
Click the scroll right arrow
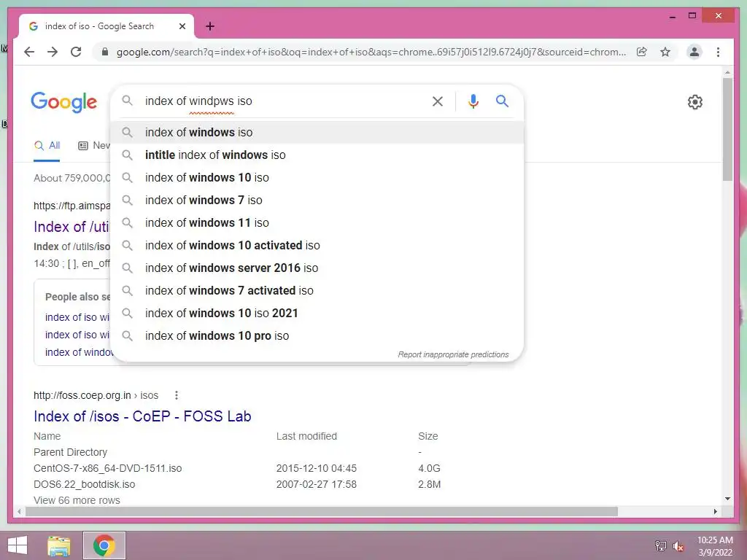click(x=715, y=511)
